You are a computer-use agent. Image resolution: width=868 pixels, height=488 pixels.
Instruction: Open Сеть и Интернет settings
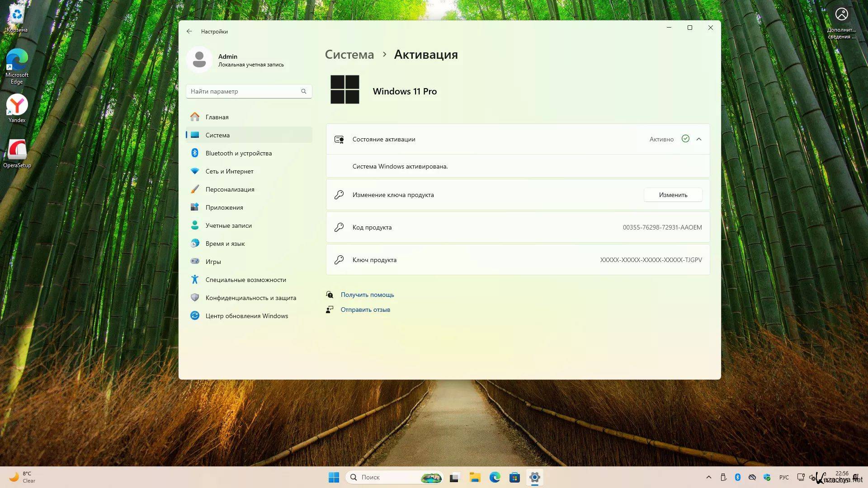(229, 171)
